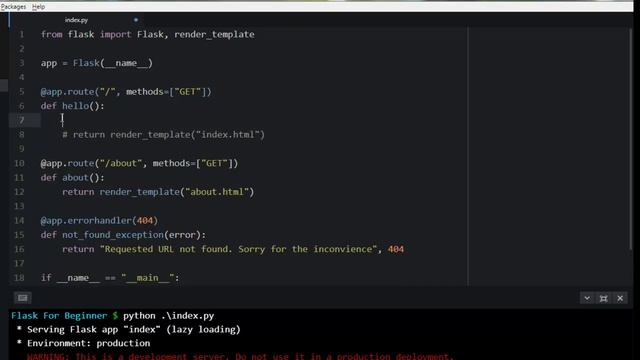Close the terminal panel

point(620,298)
